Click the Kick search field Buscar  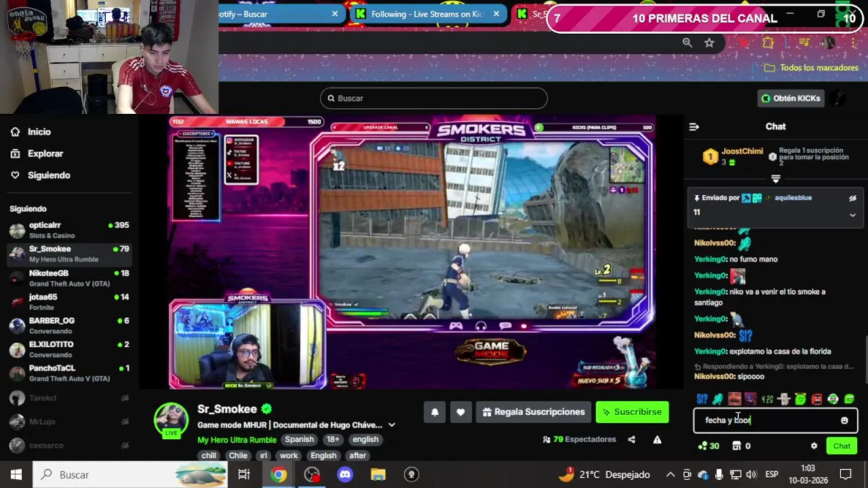tap(433, 98)
